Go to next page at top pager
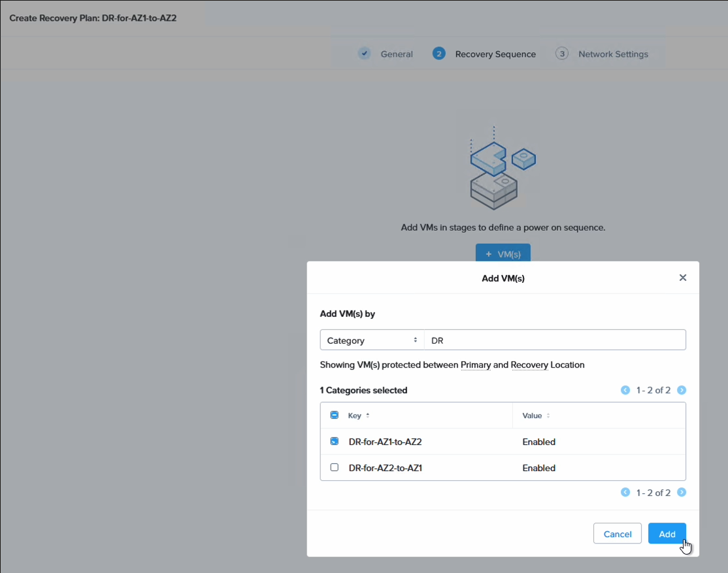 [682, 390]
